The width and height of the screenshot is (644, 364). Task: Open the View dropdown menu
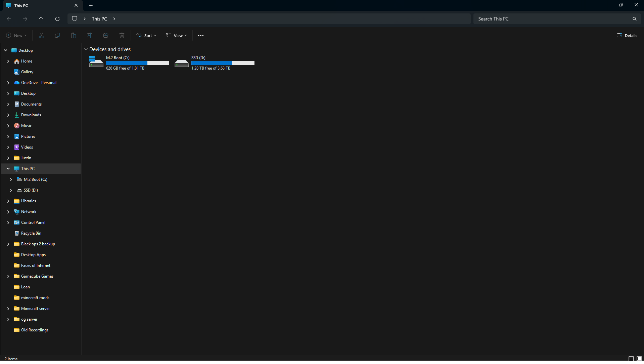point(176,35)
